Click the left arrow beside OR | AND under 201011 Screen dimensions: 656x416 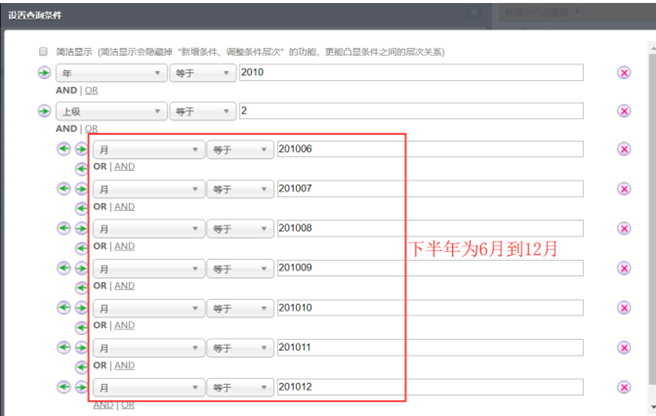(x=81, y=367)
